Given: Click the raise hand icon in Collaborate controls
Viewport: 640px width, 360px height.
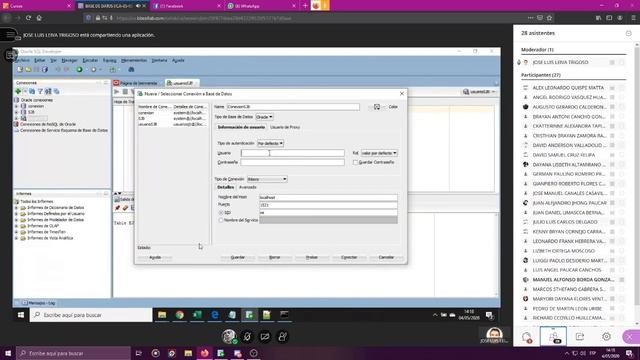Looking at the screenshot, I should (282, 336).
